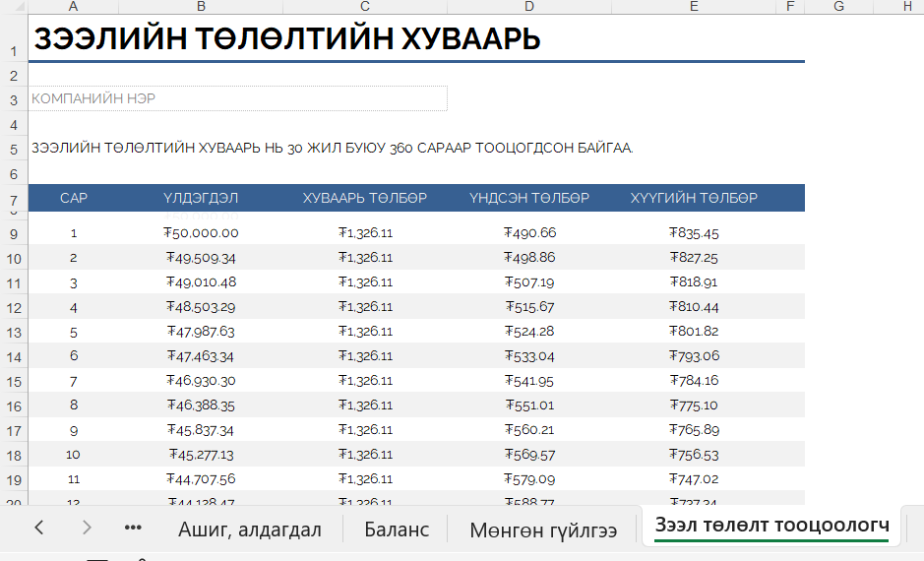Click the previous sheet navigation arrow
The height and width of the screenshot is (561, 924).
[x=39, y=528]
